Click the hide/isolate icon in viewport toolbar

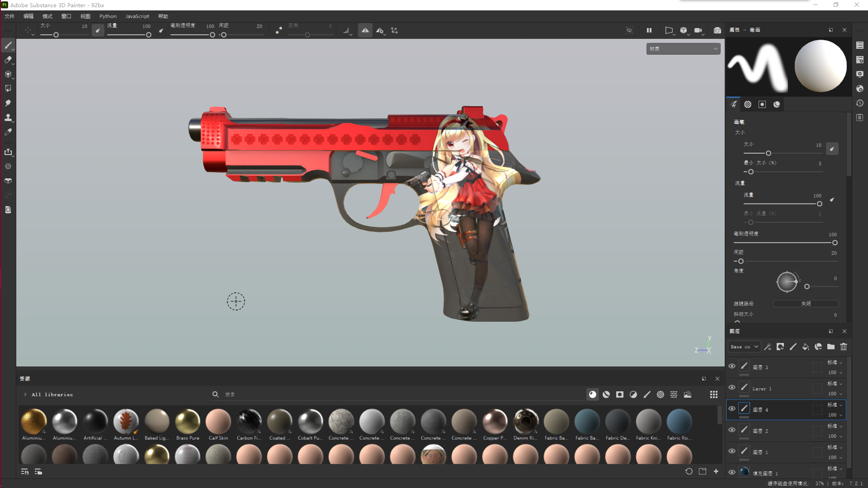pyautogui.click(x=629, y=30)
